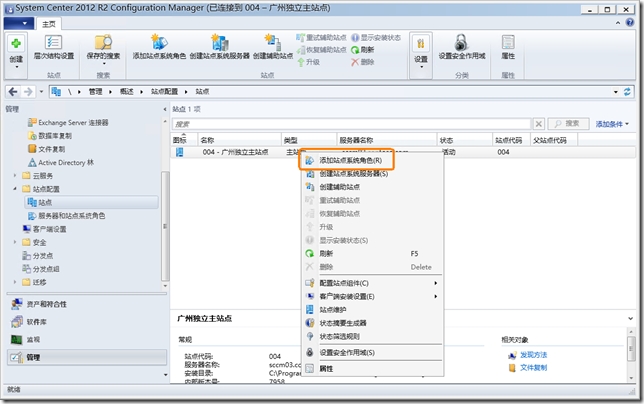Open the 管理 workspace button
This screenshot has height=404, width=644.
[87, 357]
